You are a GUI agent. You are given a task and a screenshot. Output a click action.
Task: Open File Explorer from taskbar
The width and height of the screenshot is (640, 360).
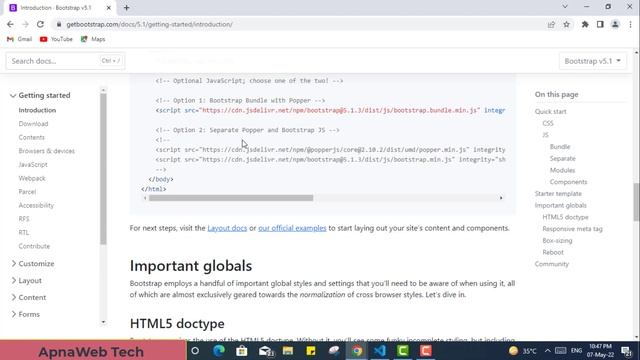[x=288, y=351]
